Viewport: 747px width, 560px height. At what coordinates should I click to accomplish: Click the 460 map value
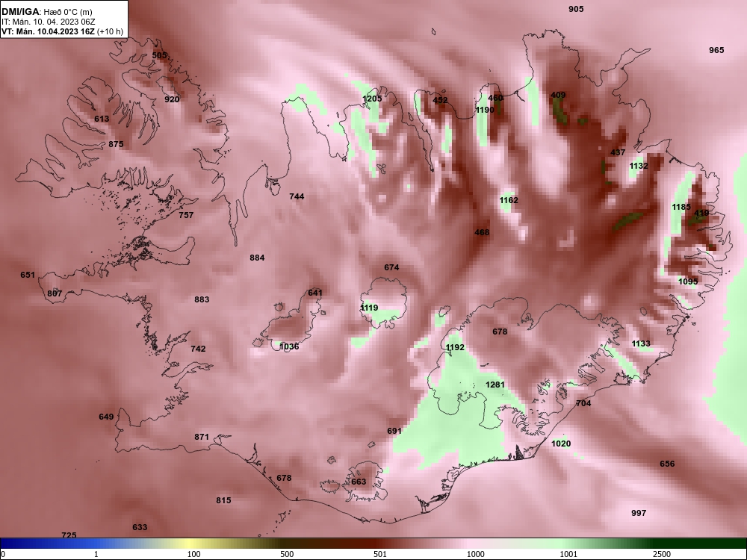click(495, 98)
